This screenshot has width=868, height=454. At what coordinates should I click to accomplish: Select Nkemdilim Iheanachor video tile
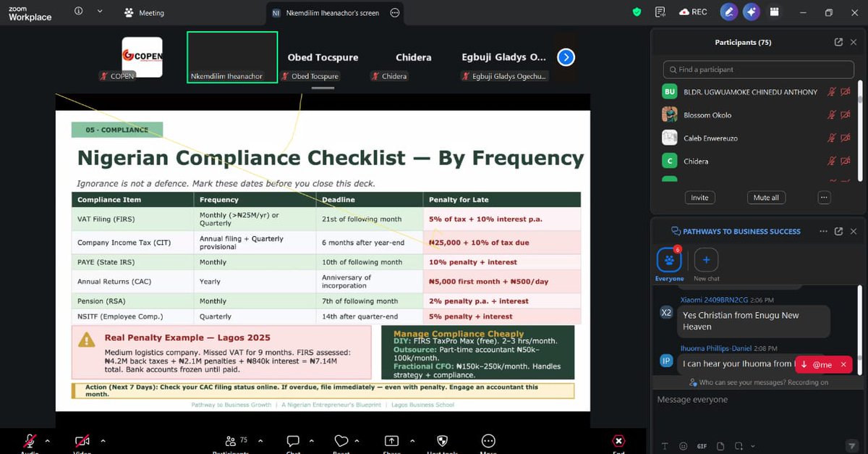coord(232,57)
